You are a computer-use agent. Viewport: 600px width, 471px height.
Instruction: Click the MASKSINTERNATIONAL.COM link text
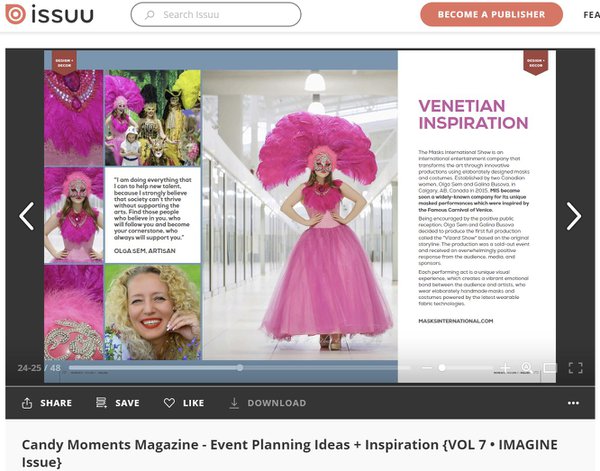coord(455,321)
